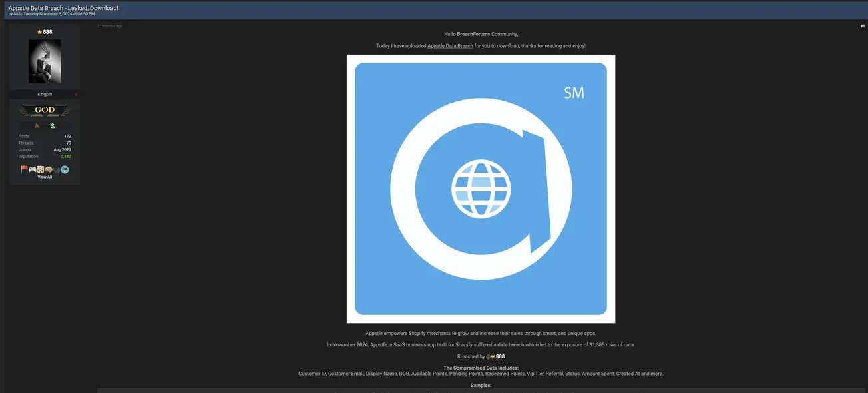Click the red offline status dot beside Kingpin
Image resolution: width=868 pixels, height=393 pixels.
click(x=76, y=95)
